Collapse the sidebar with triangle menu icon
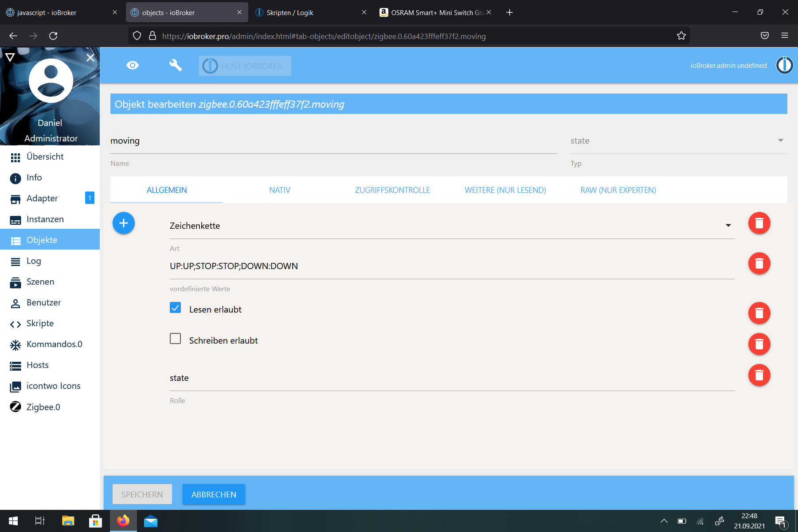 pyautogui.click(x=10, y=57)
